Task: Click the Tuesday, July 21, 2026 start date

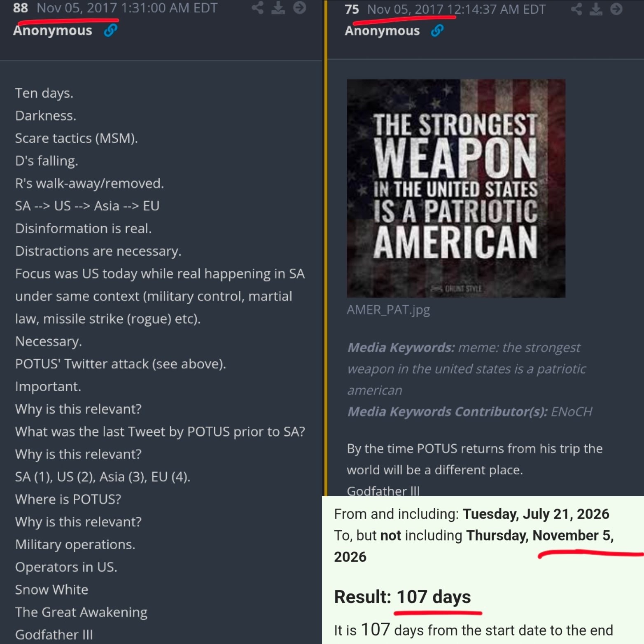Action: [536, 514]
